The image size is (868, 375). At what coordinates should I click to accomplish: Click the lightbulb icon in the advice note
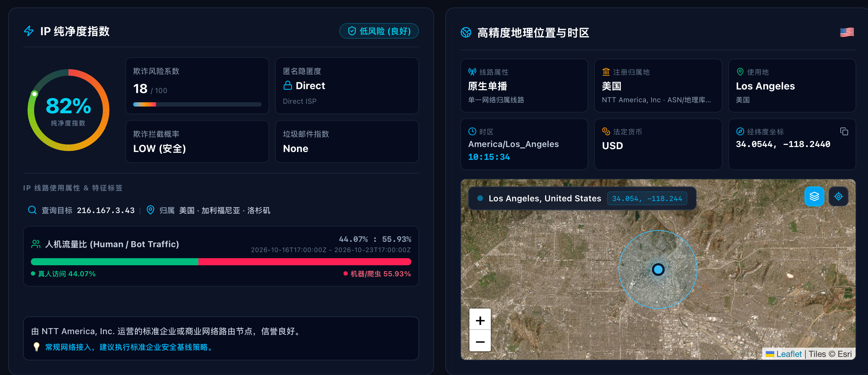coord(36,347)
